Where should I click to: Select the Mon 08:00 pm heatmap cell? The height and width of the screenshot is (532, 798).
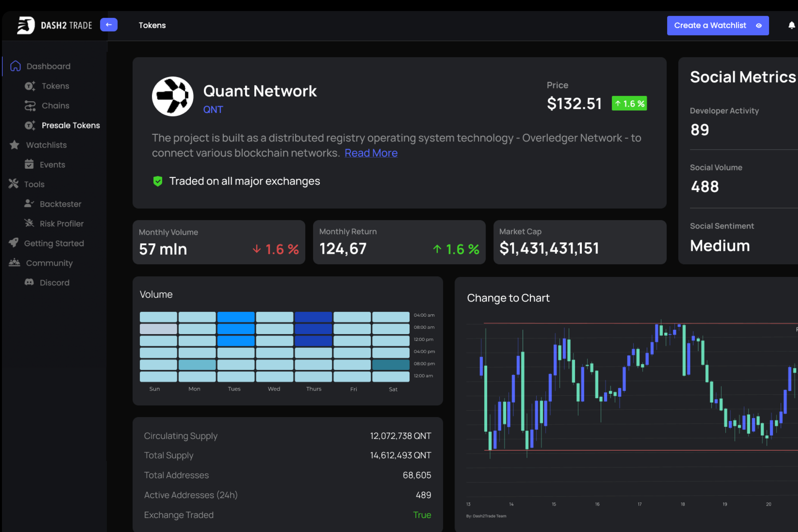[x=197, y=365]
